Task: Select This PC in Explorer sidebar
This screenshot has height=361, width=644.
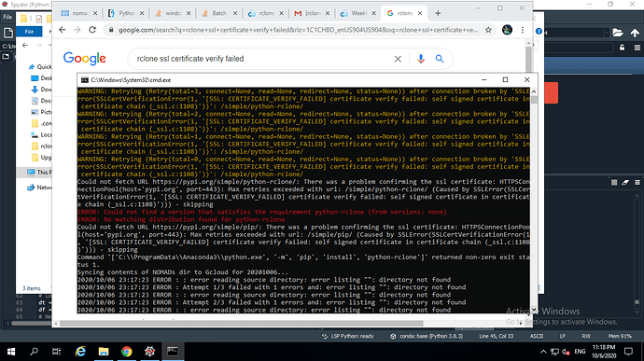Action: 39,172
